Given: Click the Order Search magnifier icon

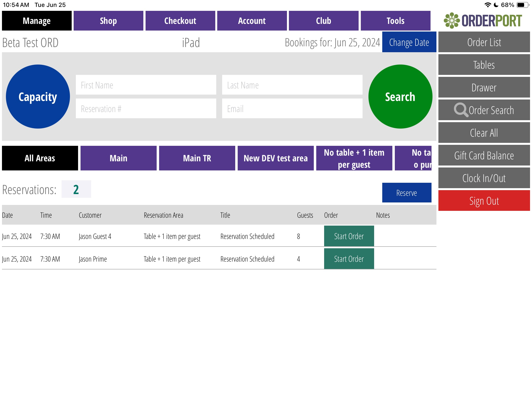Looking at the screenshot, I should pos(461,110).
